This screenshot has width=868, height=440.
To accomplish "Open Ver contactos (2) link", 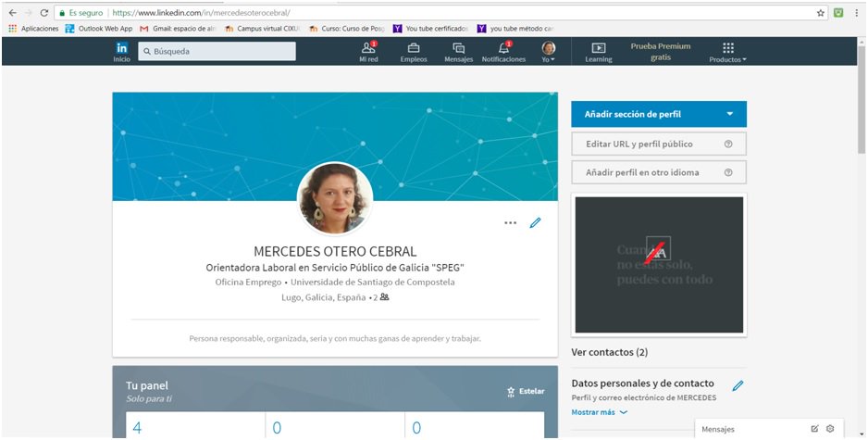I will click(610, 352).
